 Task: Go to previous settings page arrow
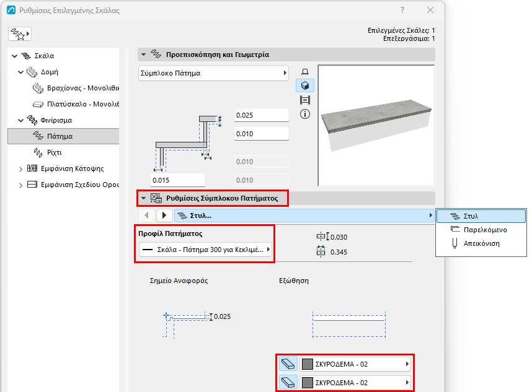point(146,216)
